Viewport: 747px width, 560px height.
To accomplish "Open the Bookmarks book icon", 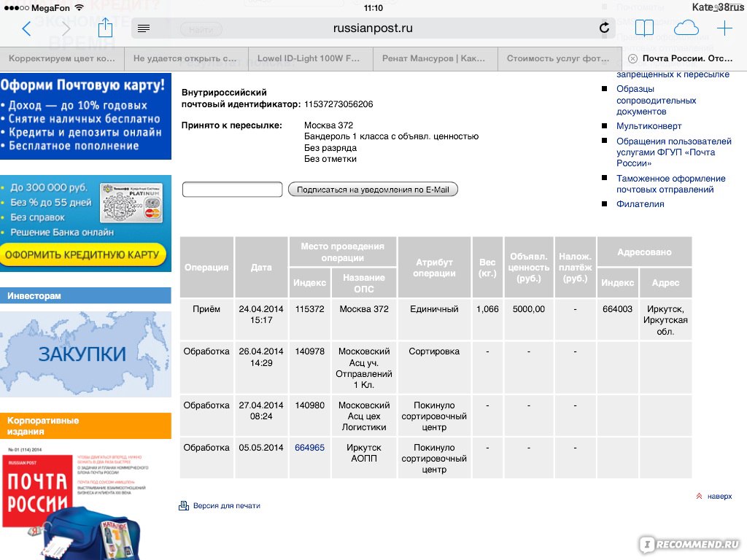I will 644,28.
